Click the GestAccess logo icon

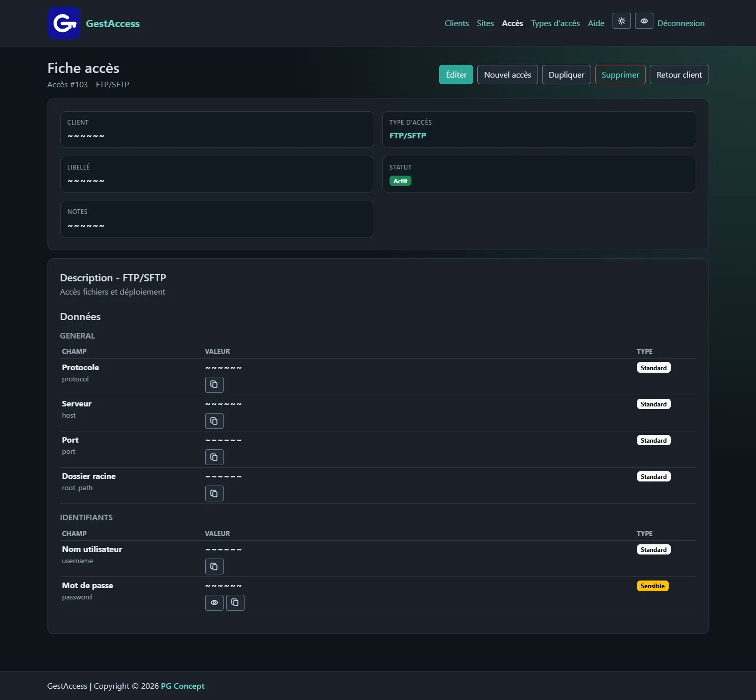(64, 23)
